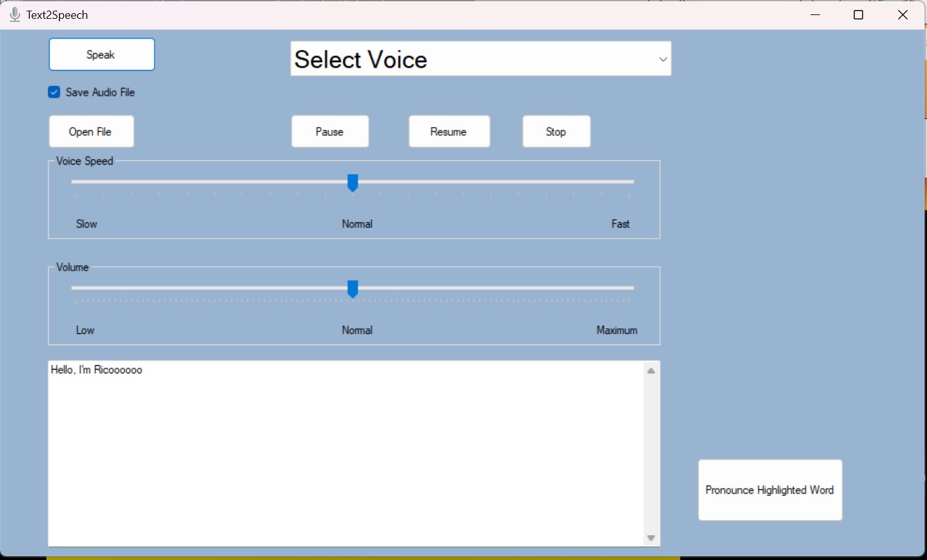Click the 'Normal' label under Volume
The height and width of the screenshot is (560, 927).
[357, 330]
